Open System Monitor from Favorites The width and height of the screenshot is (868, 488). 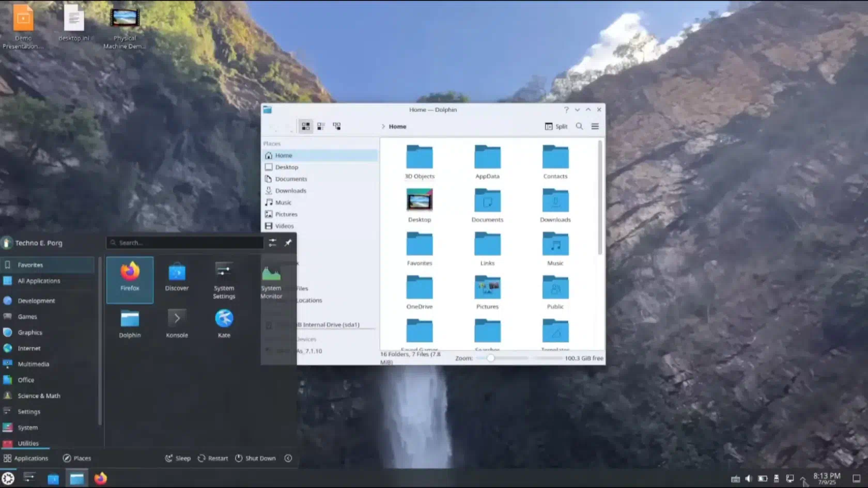click(271, 280)
